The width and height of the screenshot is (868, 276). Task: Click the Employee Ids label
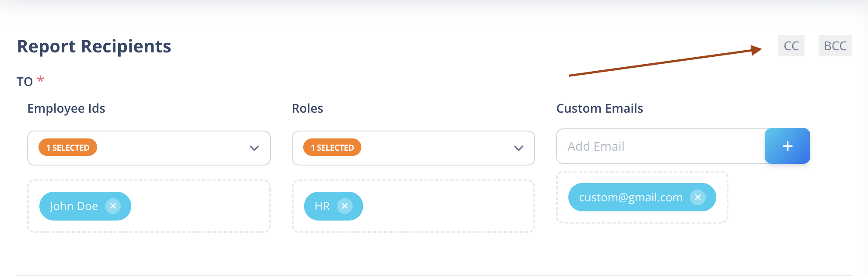(66, 108)
